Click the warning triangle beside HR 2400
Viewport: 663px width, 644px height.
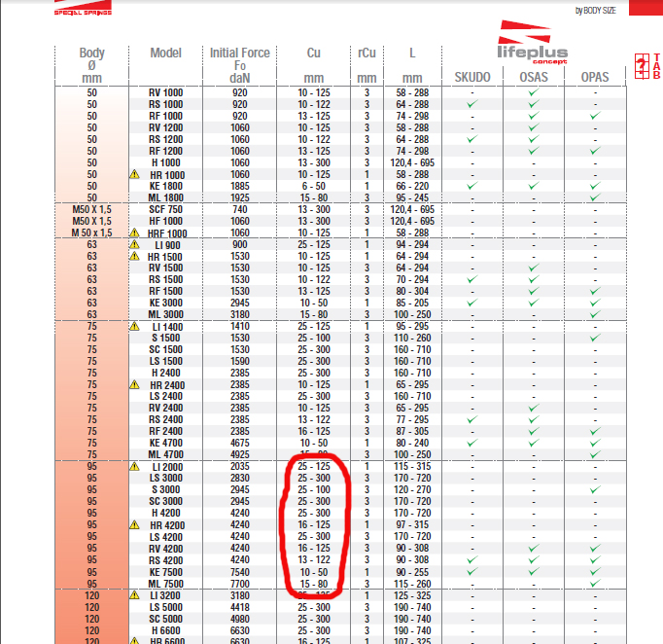[x=134, y=385]
